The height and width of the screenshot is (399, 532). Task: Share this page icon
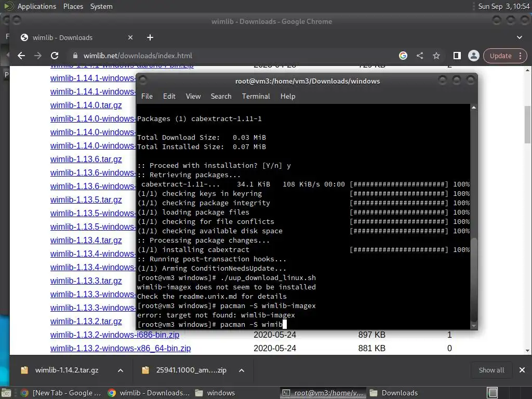point(420,56)
